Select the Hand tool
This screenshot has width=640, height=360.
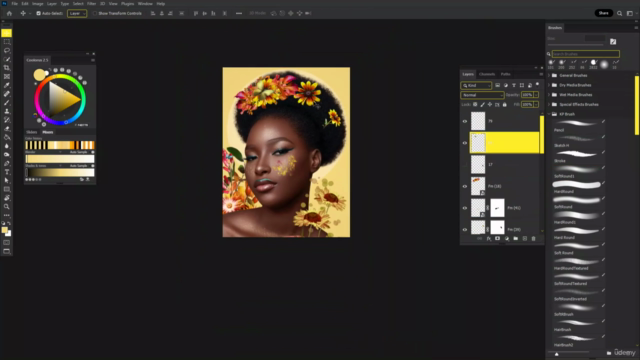[7, 198]
